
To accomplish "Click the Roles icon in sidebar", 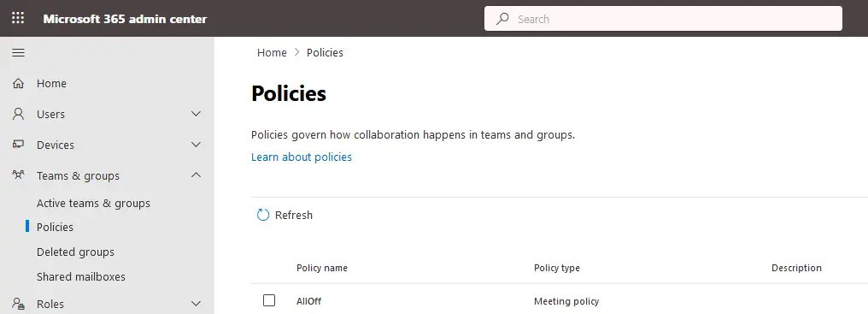I will pos(18,304).
